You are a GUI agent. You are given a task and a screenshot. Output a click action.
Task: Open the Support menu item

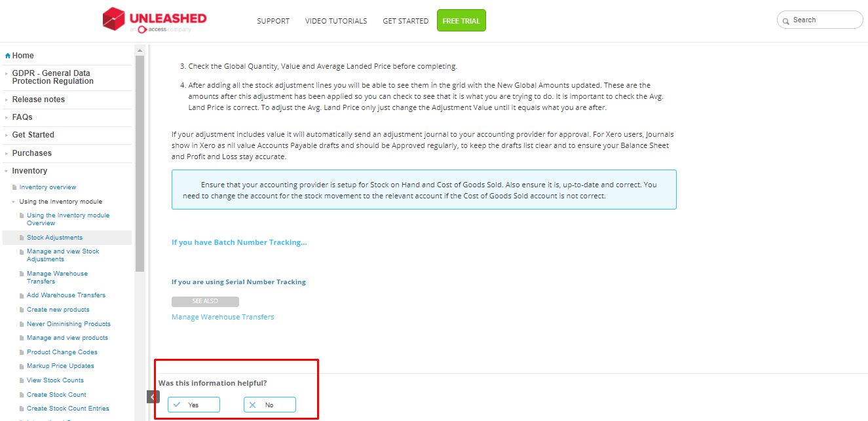273,21
